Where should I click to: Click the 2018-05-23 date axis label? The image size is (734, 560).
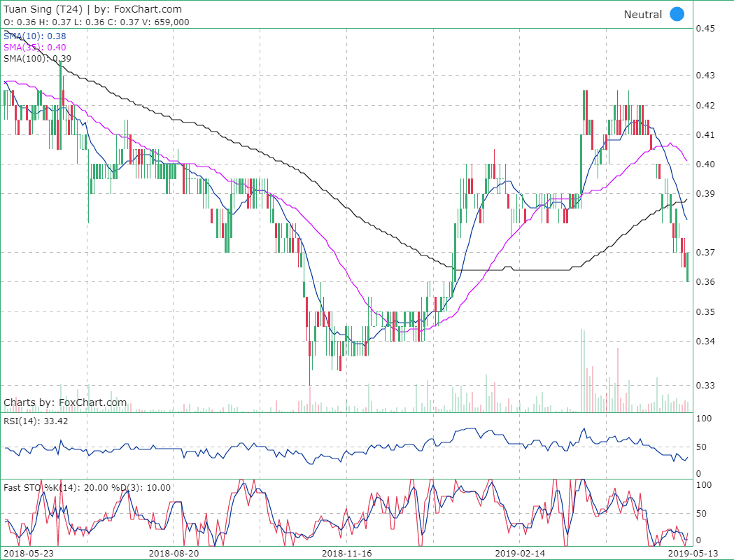[x=28, y=552]
